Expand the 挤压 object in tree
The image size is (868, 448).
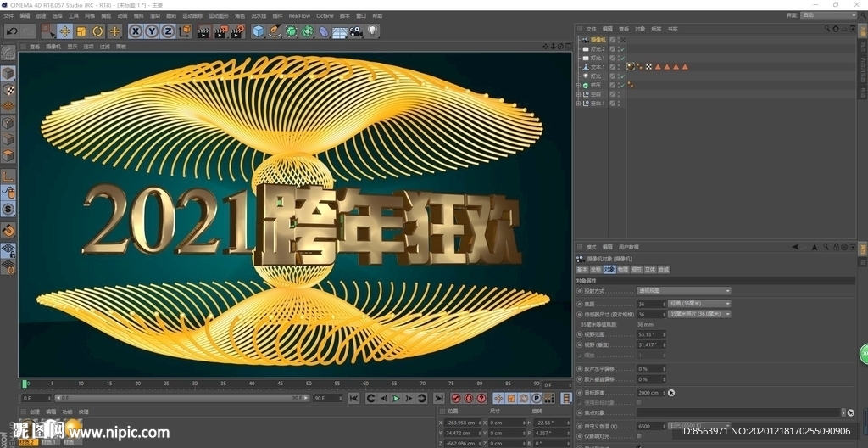coord(578,85)
